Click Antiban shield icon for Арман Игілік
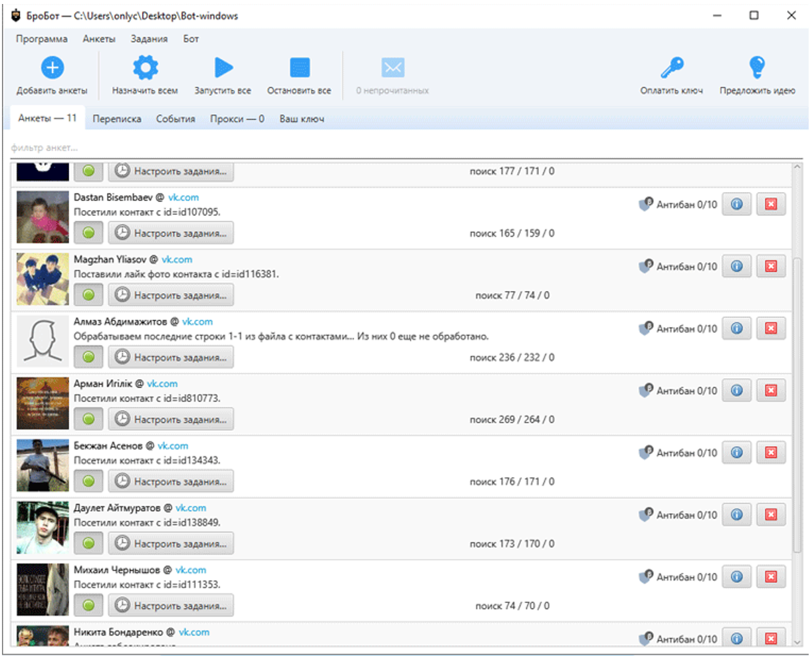 tap(646, 389)
